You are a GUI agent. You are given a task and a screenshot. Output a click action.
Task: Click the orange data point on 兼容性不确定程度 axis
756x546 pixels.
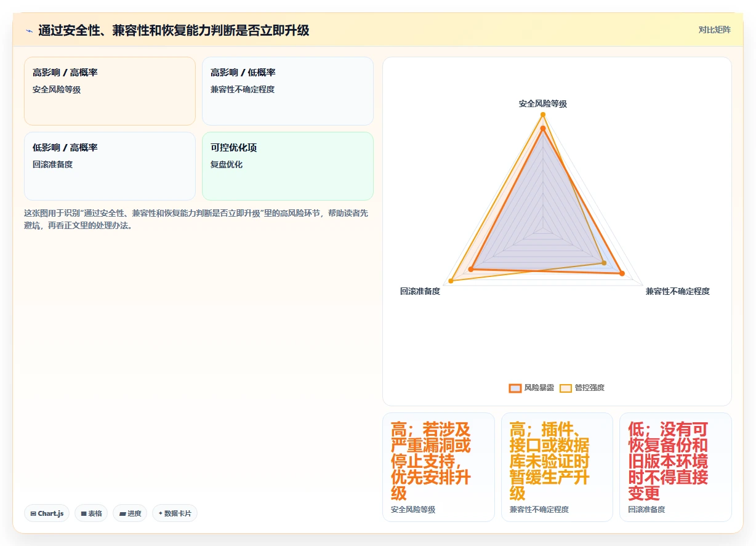point(622,273)
